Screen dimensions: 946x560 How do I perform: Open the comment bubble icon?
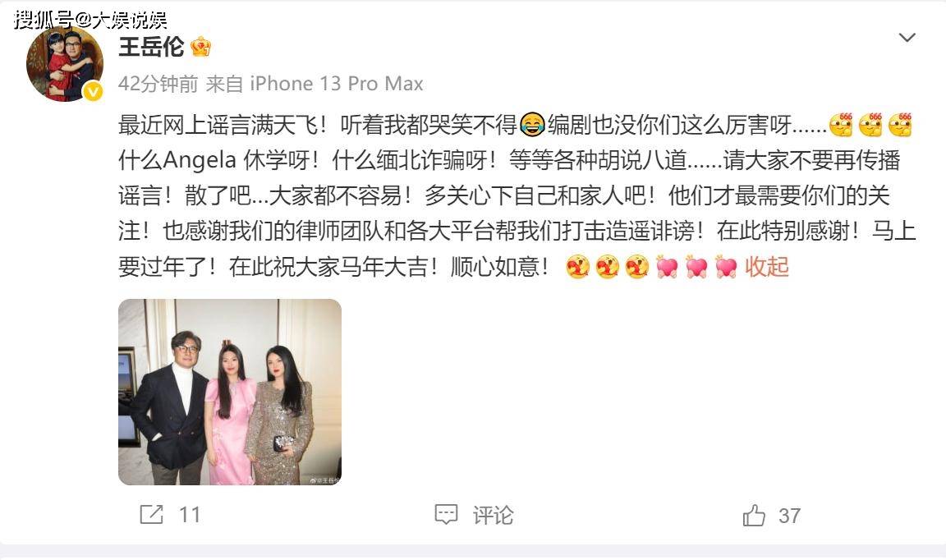click(446, 514)
